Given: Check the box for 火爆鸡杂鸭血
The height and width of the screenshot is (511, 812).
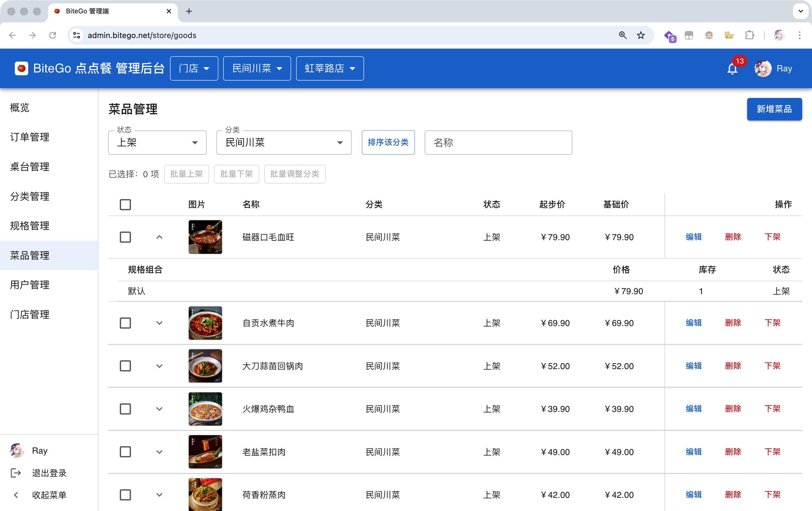Looking at the screenshot, I should (x=125, y=409).
